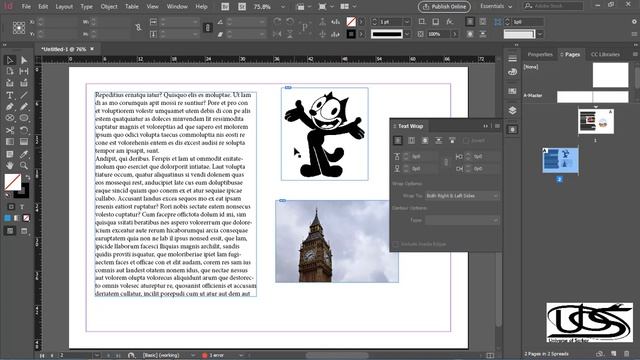The width and height of the screenshot is (640, 360).
Task: Select Wrap around bounding box option
Action: pyautogui.click(x=411, y=140)
